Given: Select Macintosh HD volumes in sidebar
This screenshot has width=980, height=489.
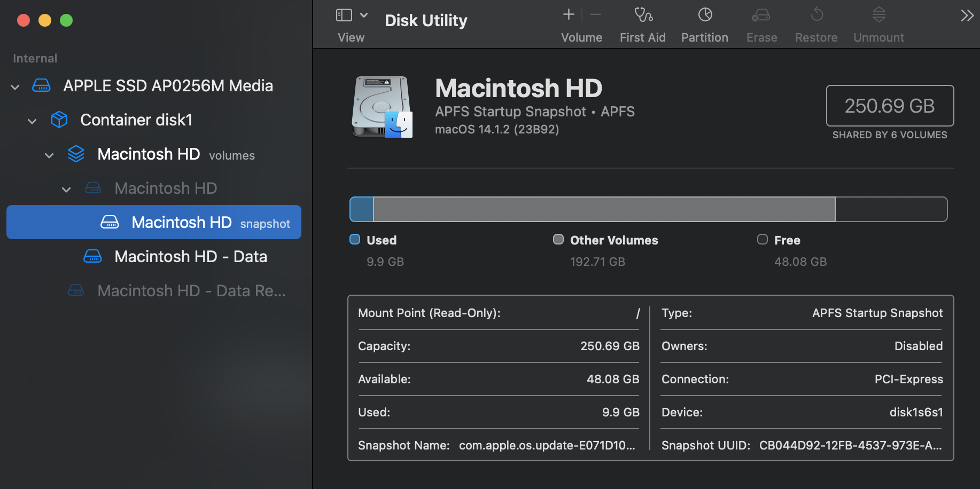Looking at the screenshot, I should 154,154.
